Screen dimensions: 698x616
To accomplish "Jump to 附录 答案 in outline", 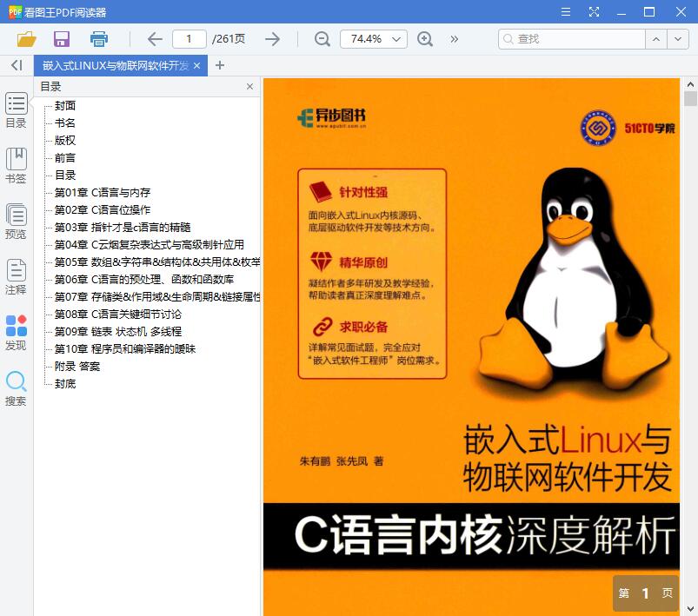I will pyautogui.click(x=77, y=367).
